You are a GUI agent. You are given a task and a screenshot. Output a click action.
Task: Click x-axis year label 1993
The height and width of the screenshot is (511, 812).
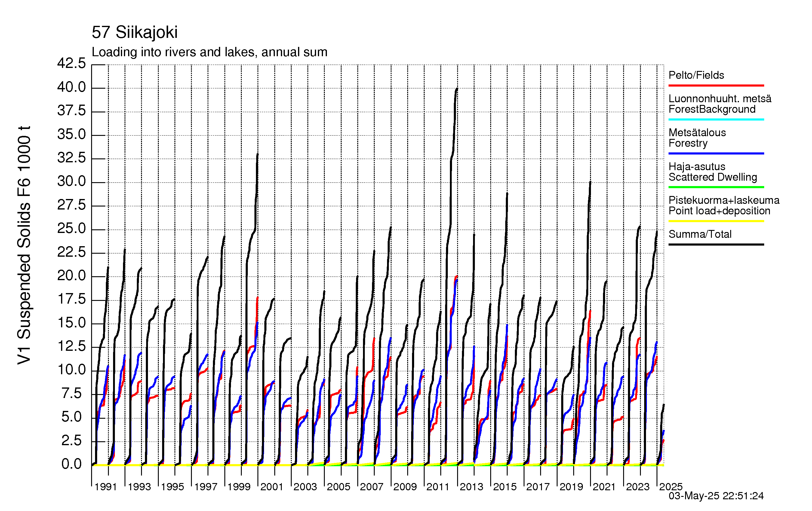click(139, 487)
